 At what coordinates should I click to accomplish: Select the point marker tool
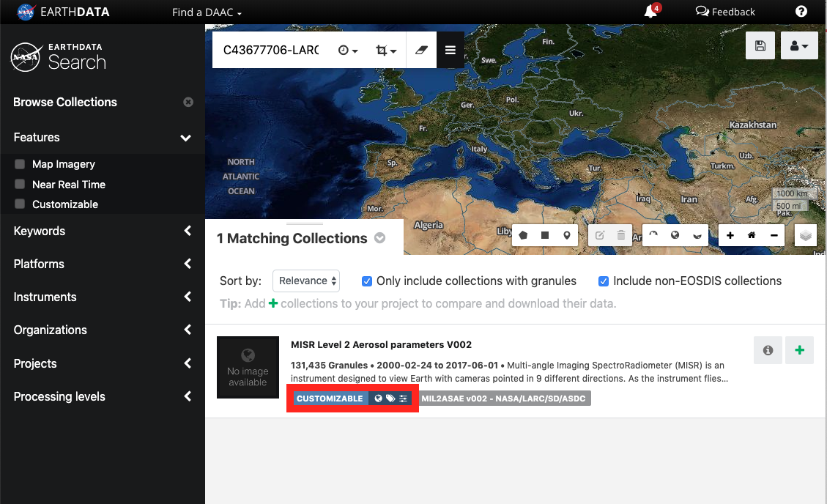(566, 235)
